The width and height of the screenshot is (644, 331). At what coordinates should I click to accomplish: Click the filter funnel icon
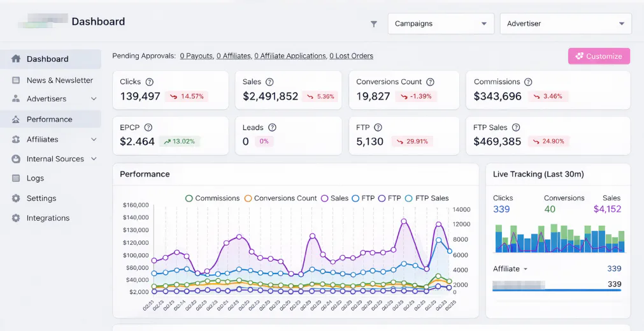click(374, 24)
